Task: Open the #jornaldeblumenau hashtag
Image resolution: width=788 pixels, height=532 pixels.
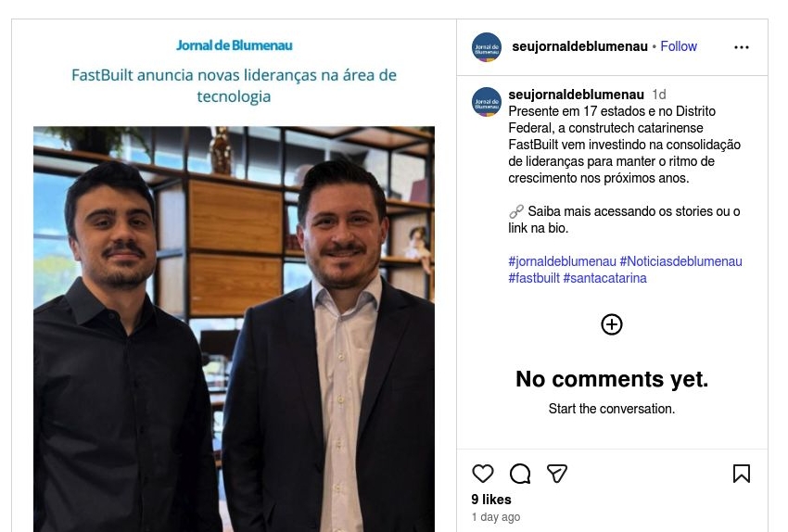Action: coord(562,261)
